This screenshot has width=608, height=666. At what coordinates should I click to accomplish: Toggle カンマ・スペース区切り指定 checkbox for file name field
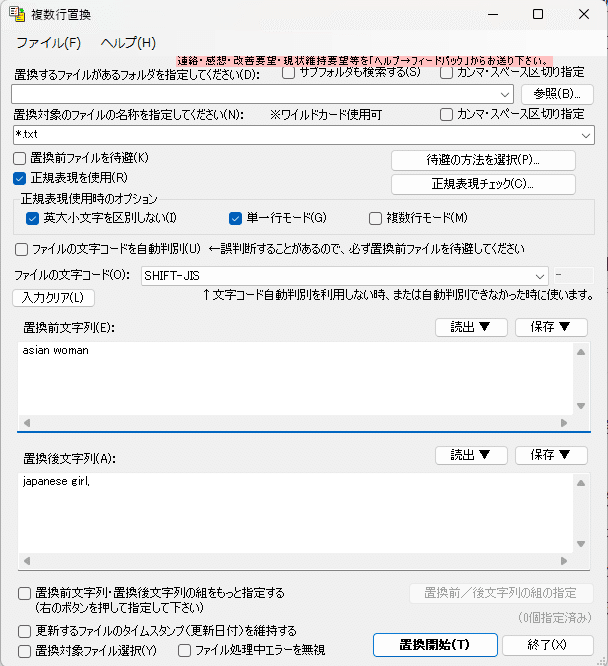[446, 115]
